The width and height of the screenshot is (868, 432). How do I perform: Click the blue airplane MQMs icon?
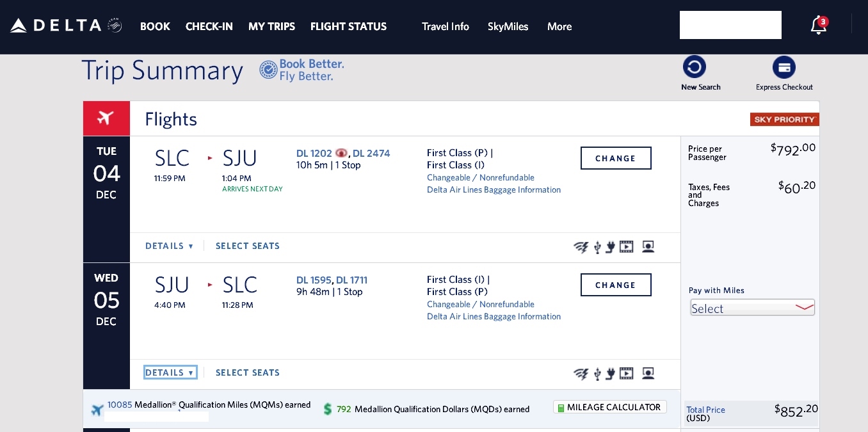tap(97, 410)
